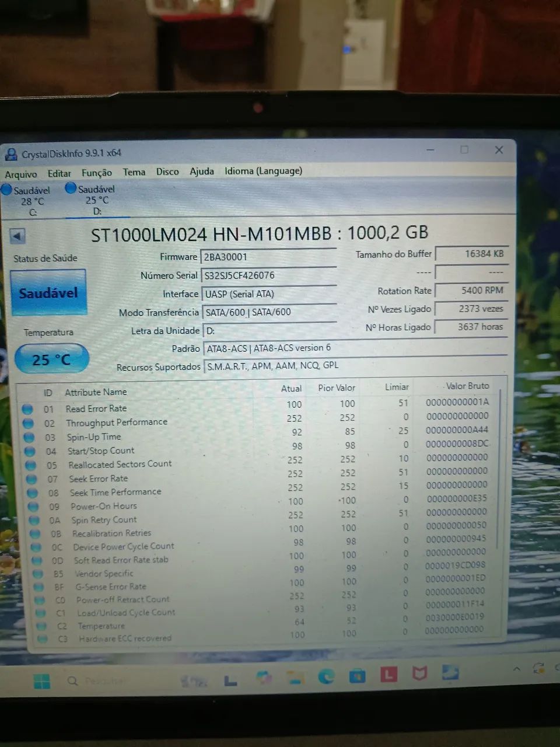
Task: Click the status dot for Reallocated Sectors Count
Action: coord(31,465)
